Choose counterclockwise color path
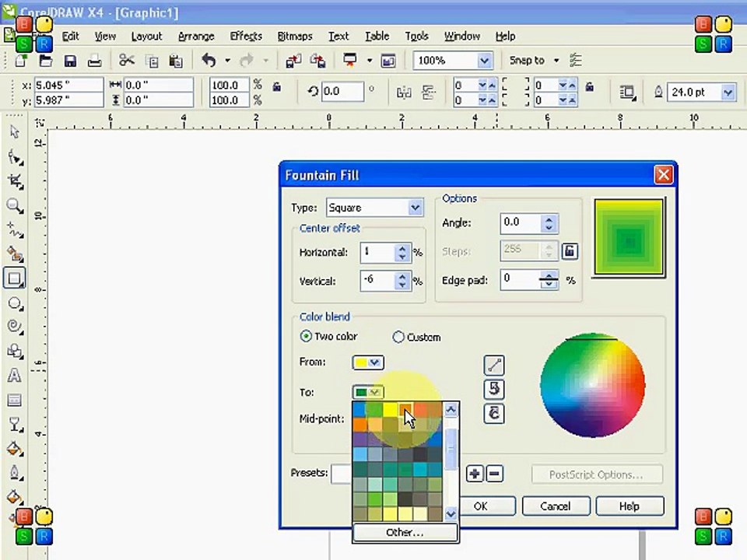747x560 pixels. 494,389
